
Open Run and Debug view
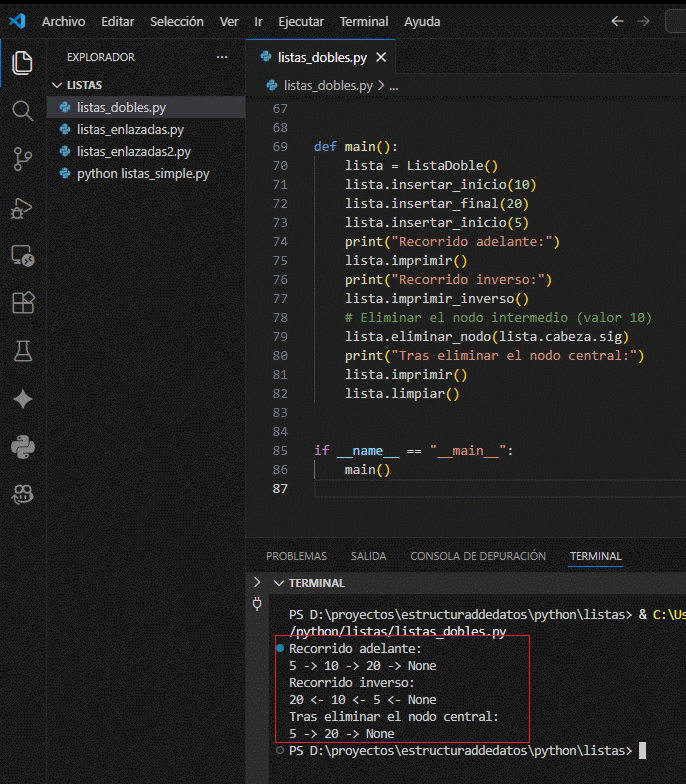22,207
